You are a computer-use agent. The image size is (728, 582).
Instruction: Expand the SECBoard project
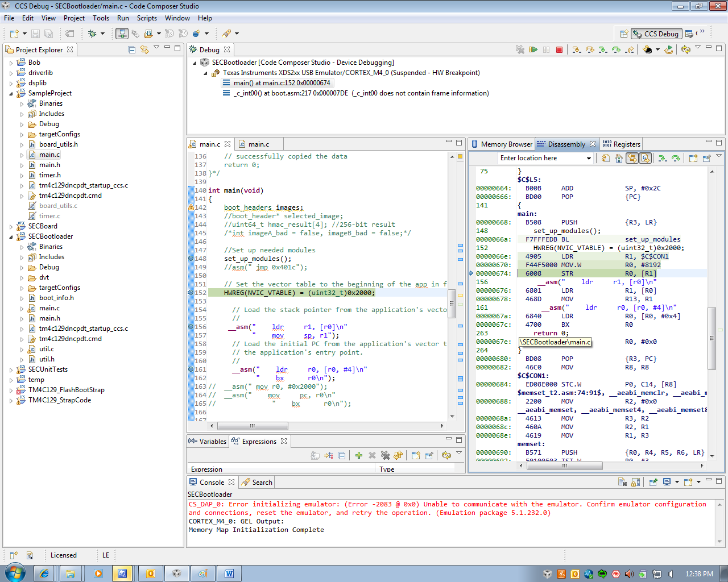click(x=10, y=226)
